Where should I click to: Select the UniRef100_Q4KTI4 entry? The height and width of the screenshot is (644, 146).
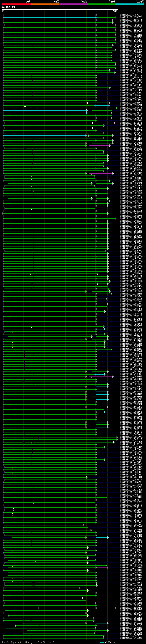tap(131, 70)
